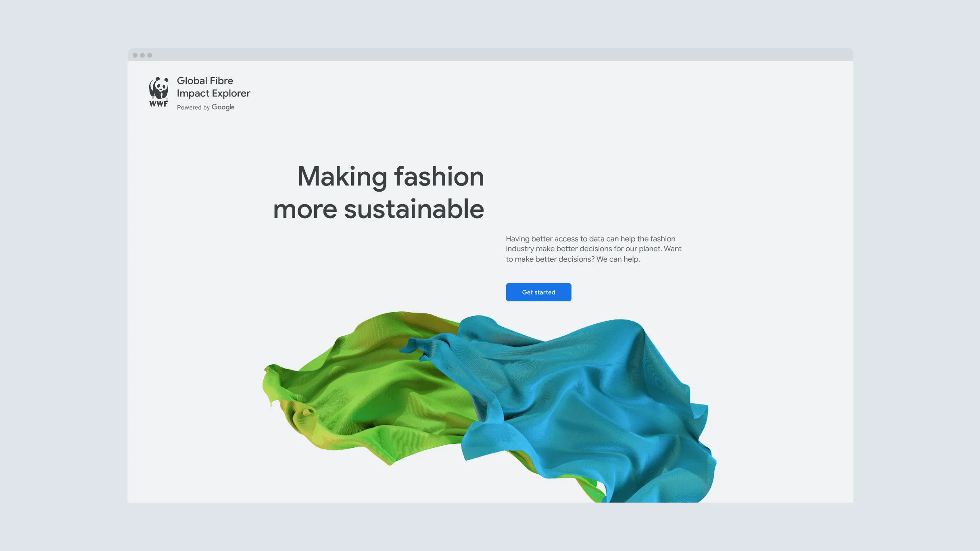980x551 pixels.
Task: Click the WWF panda logo
Action: point(158,88)
